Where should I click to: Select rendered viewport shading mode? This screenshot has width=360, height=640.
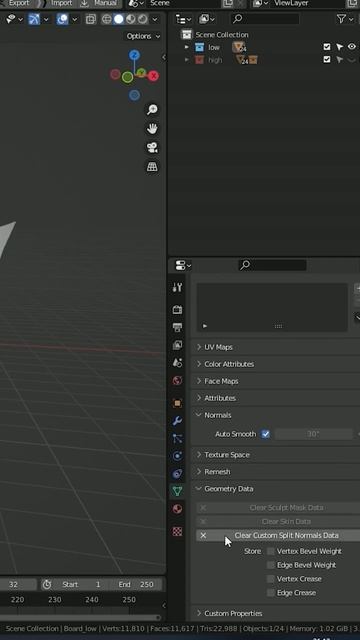coord(142,19)
